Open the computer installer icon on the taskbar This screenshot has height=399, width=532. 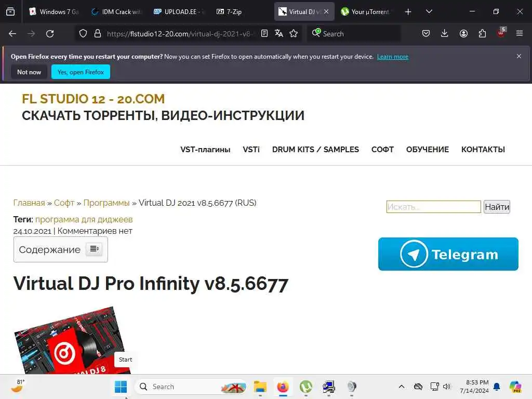pyautogui.click(x=329, y=387)
